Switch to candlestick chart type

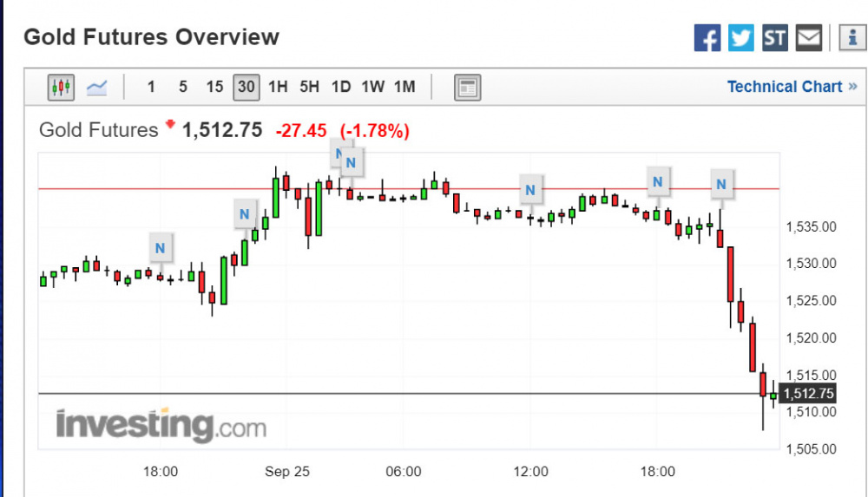pos(61,87)
